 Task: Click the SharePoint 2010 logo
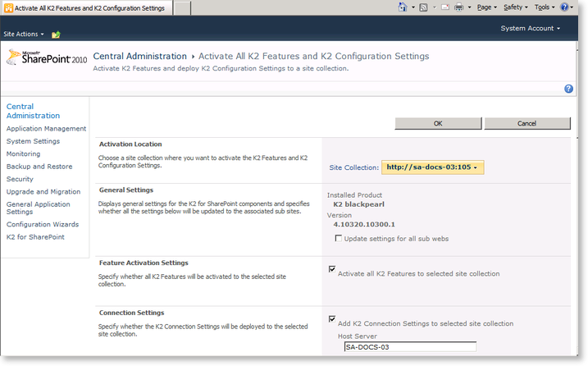tap(47, 57)
